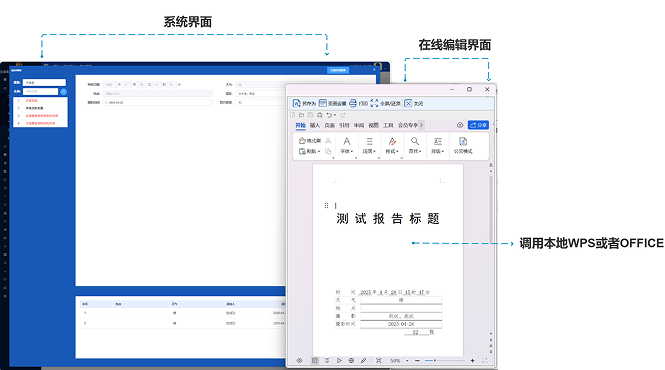The height and width of the screenshot is (370, 665).
Task: Open the Review (审阅) ribbon tab
Action: point(359,125)
